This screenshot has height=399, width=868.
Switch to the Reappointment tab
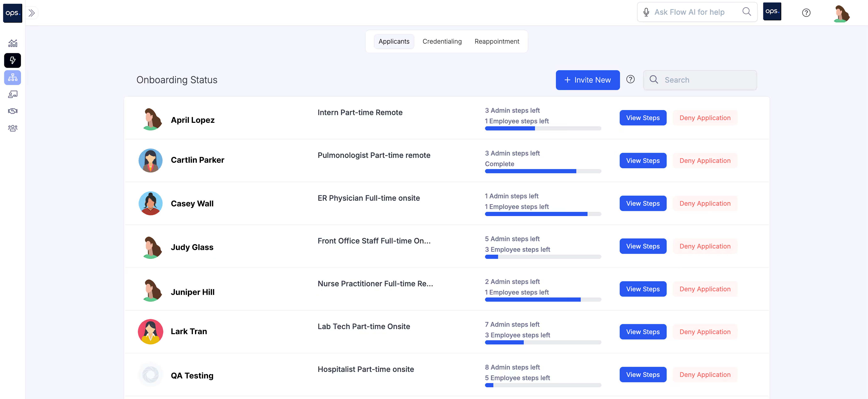pyautogui.click(x=497, y=41)
